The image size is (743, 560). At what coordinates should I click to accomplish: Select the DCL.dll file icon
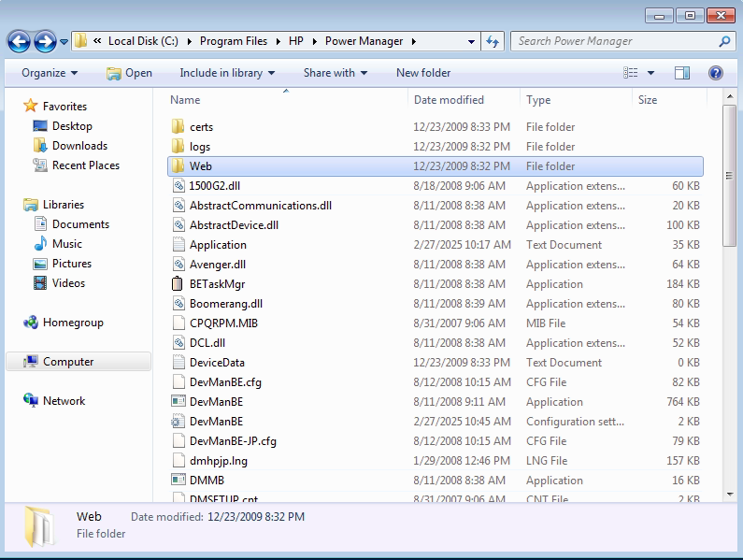179,343
